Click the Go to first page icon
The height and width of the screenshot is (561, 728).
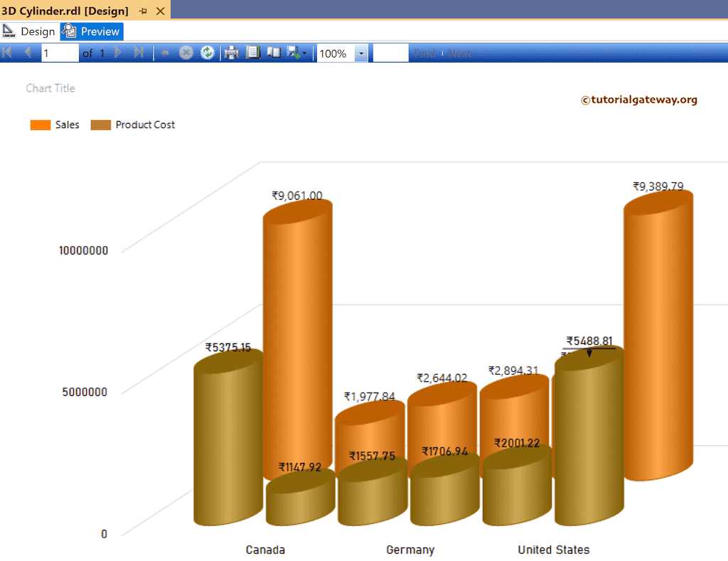tap(7, 53)
